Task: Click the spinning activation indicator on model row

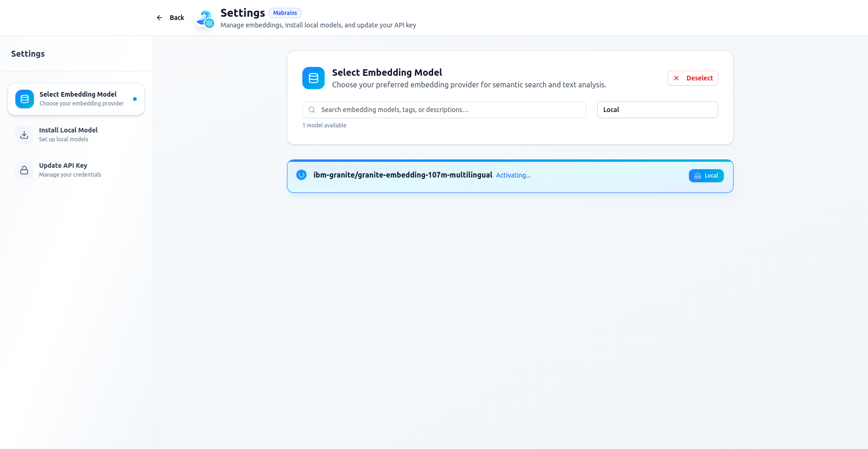Action: tap(301, 175)
